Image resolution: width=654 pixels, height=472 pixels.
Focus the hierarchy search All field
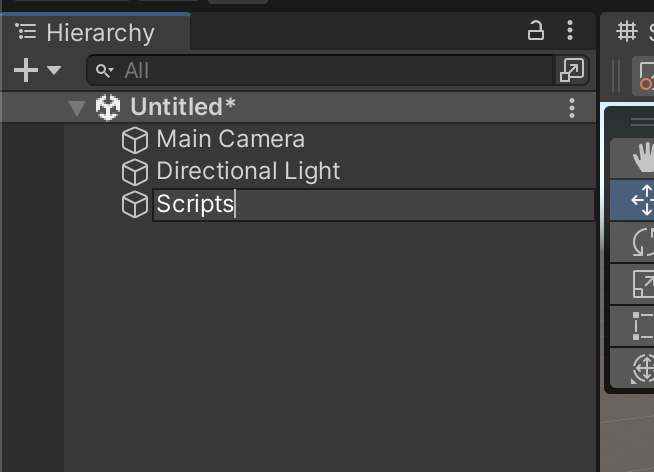320,70
